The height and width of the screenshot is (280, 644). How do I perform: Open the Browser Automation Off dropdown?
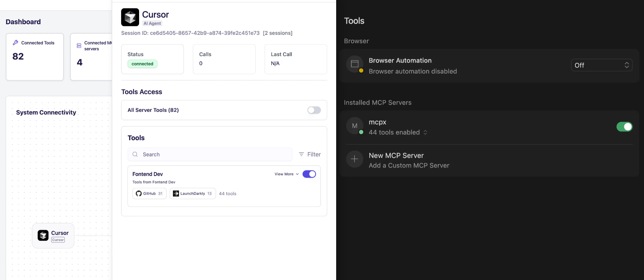[601, 65]
